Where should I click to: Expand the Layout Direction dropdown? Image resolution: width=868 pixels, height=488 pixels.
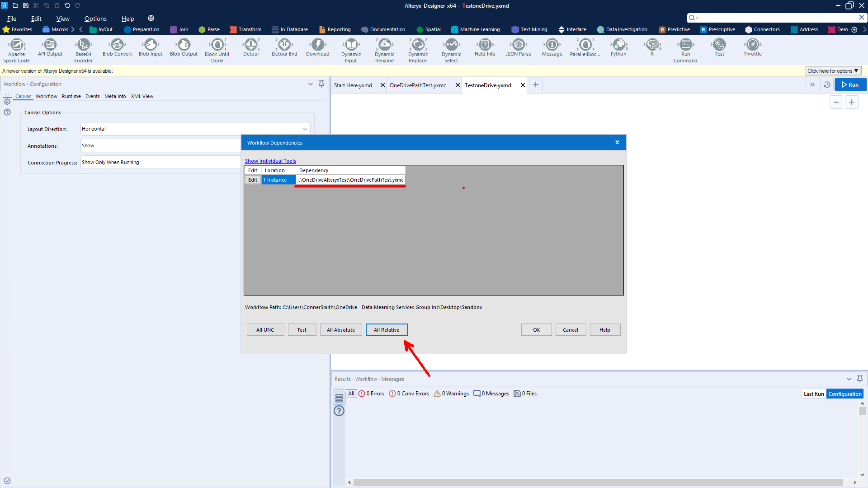pyautogui.click(x=305, y=129)
